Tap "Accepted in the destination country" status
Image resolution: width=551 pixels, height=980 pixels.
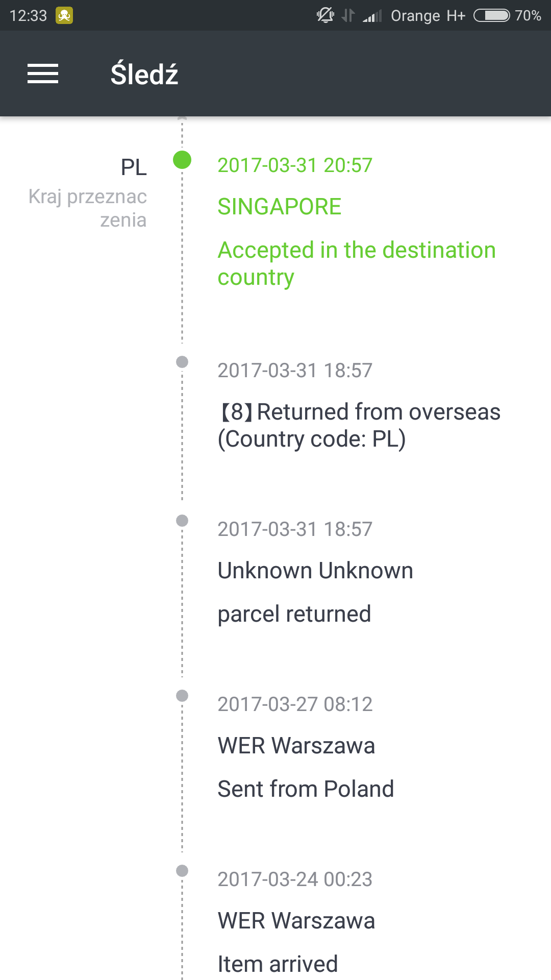click(357, 263)
